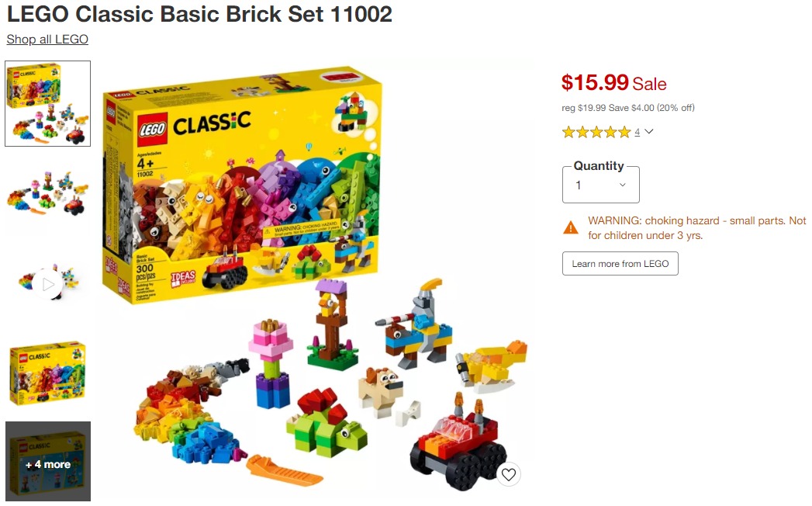Click the Quantity dropdown arrow

tap(623, 185)
